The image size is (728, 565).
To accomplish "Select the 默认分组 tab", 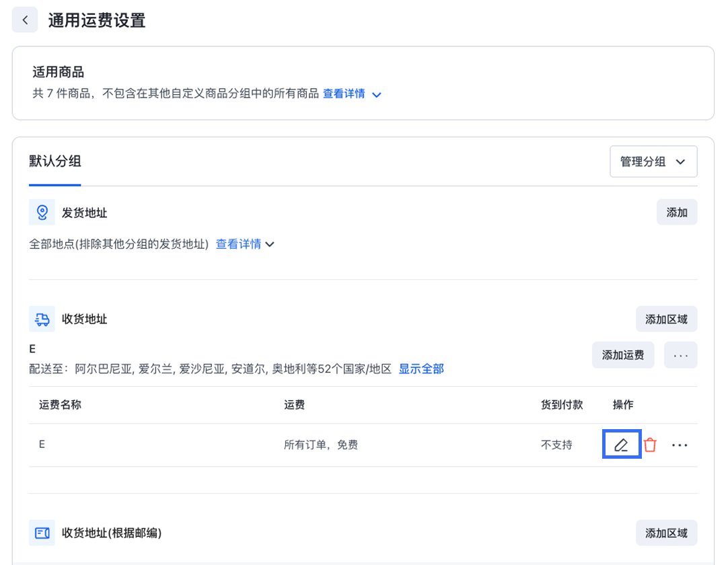I will click(x=55, y=161).
